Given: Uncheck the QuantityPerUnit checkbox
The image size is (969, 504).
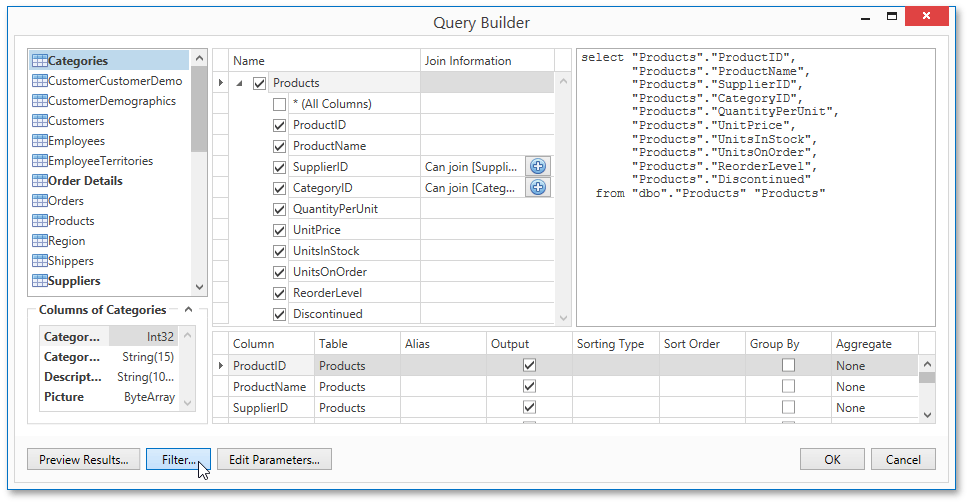Looking at the screenshot, I should click(x=279, y=209).
